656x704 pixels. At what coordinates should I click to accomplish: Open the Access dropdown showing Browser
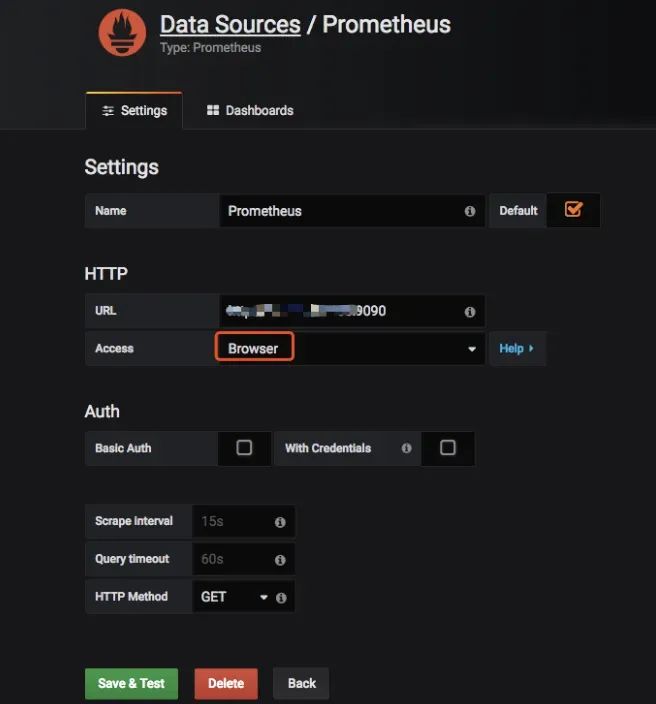pos(352,348)
